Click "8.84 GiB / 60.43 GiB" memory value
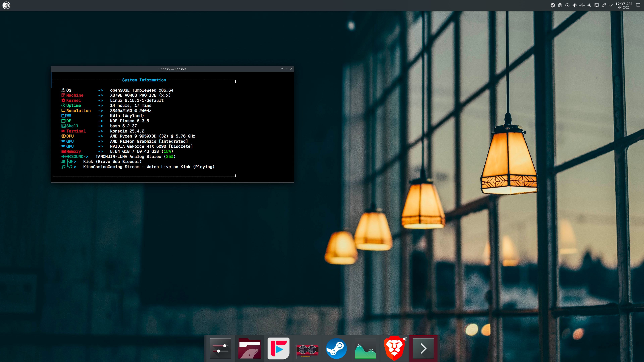Viewport: 644px width, 362px height. [135, 151]
